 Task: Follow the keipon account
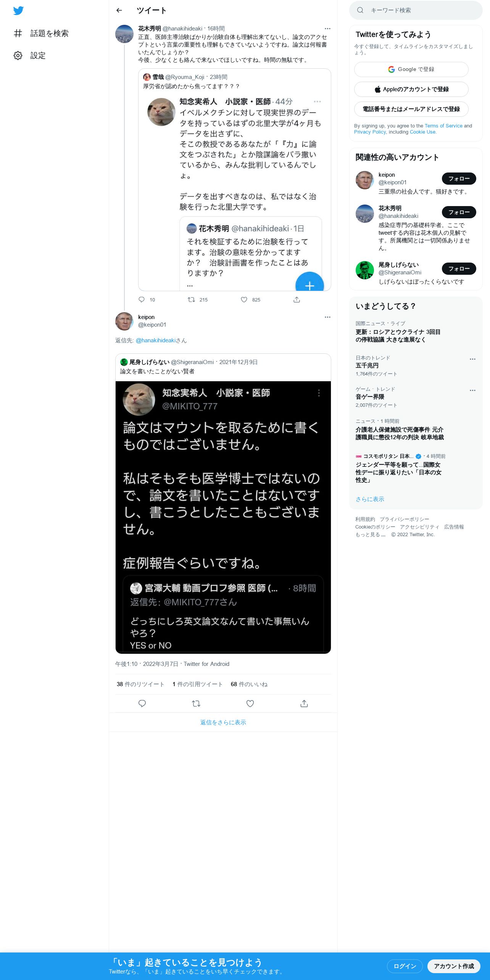click(x=459, y=179)
